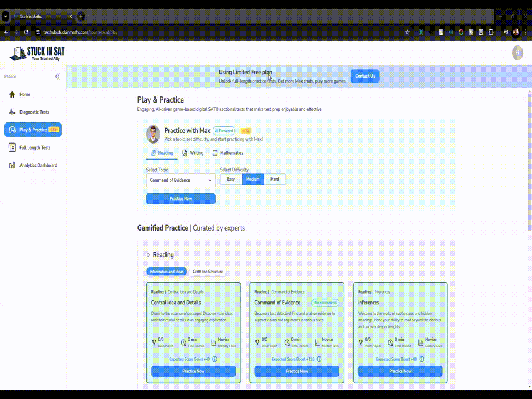This screenshot has height=399, width=532.
Task: Click the Analytics Dashboard chart icon
Action: (12, 165)
